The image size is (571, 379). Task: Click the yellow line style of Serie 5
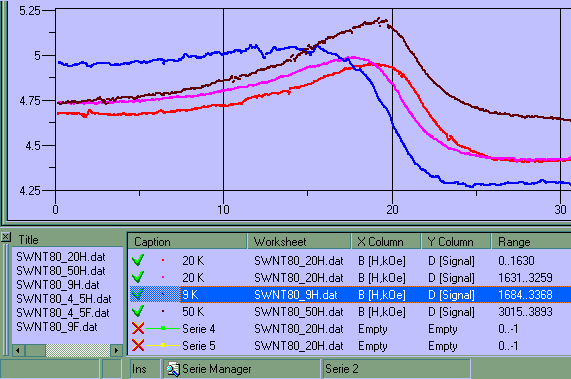(x=163, y=345)
